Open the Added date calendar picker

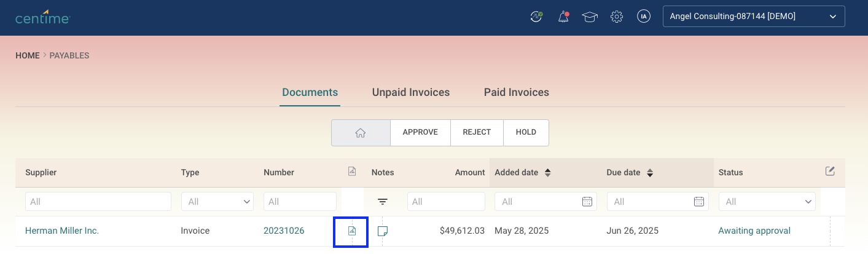pos(587,202)
